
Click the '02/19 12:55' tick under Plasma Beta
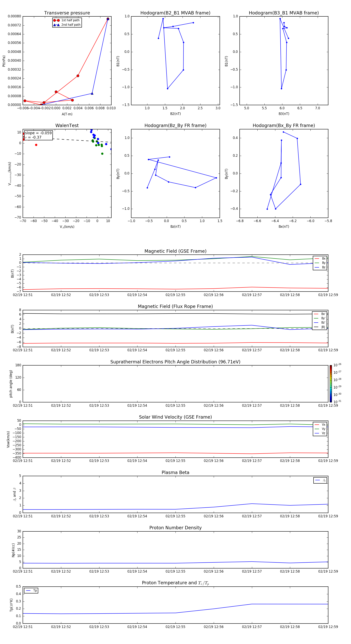(x=175, y=516)
